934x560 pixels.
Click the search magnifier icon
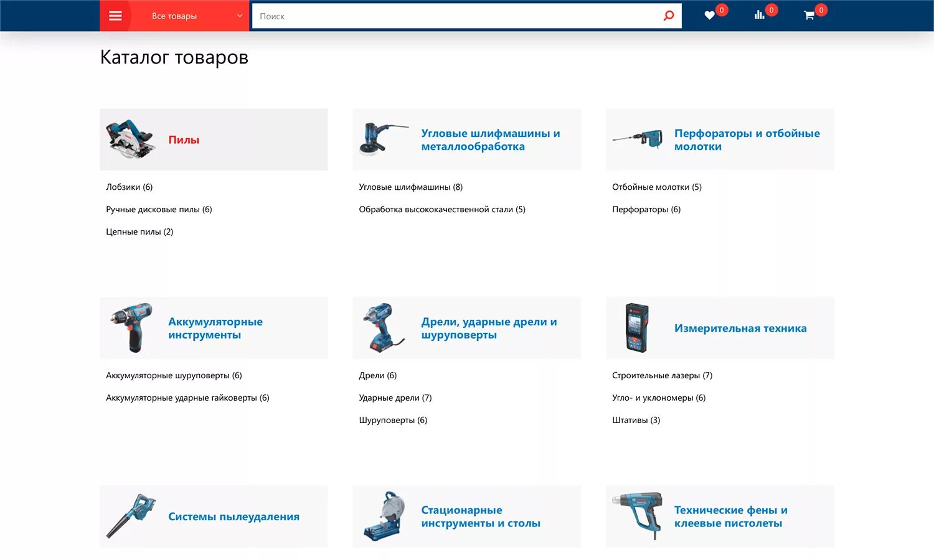tap(669, 16)
